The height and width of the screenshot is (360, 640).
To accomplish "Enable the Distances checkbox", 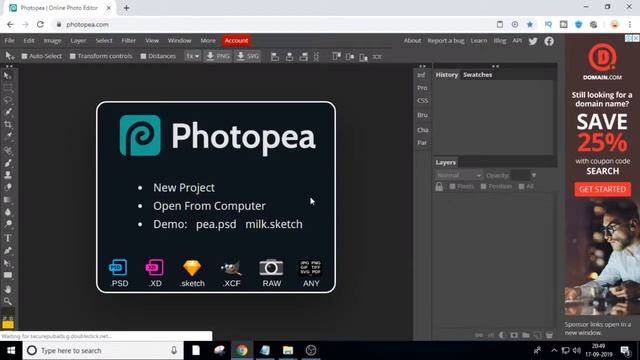I will pyautogui.click(x=143, y=56).
